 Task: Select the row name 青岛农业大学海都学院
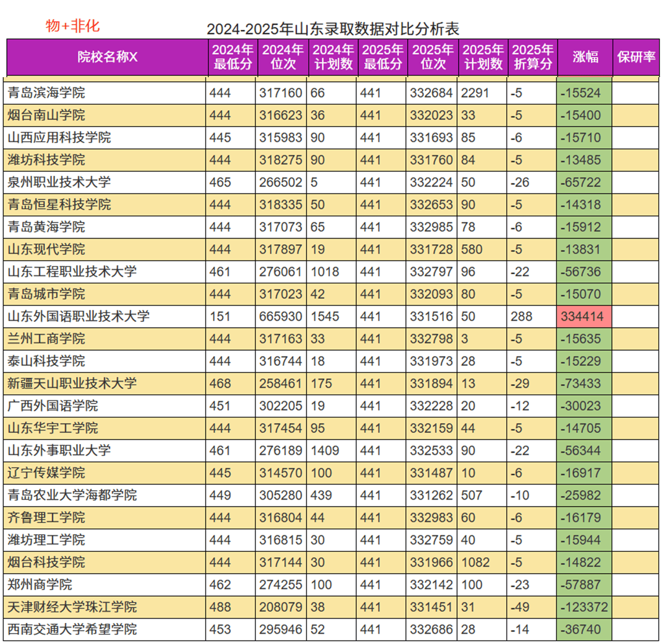72,495
